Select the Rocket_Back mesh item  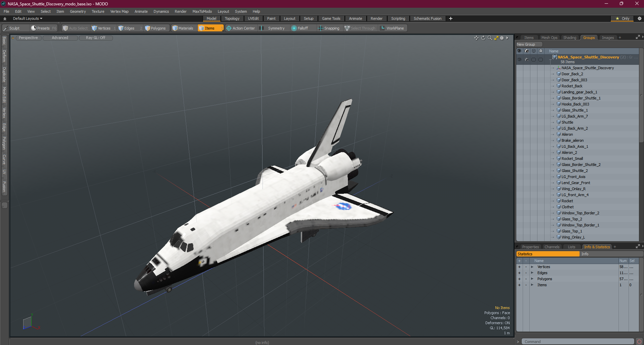(572, 86)
